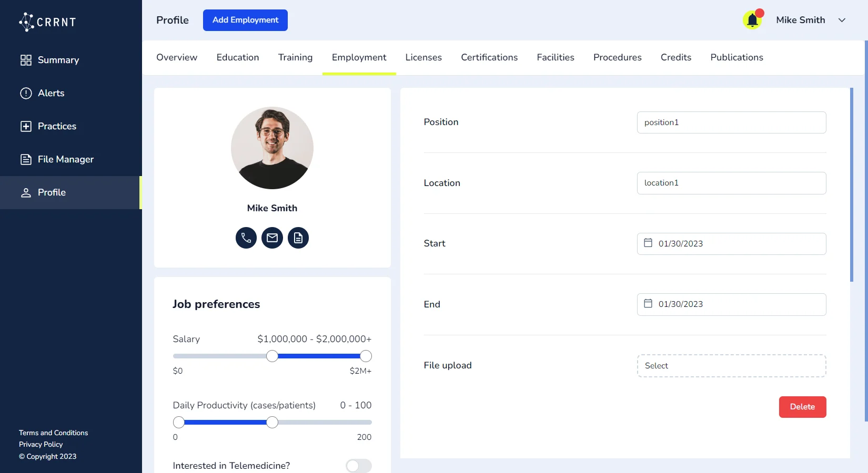
Task: Switch to the Certifications tab
Action: [489, 57]
